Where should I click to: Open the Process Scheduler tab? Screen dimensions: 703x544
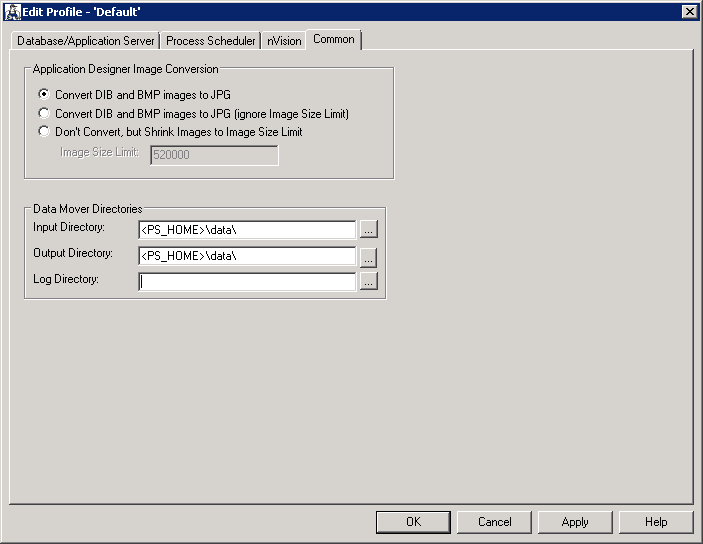210,41
